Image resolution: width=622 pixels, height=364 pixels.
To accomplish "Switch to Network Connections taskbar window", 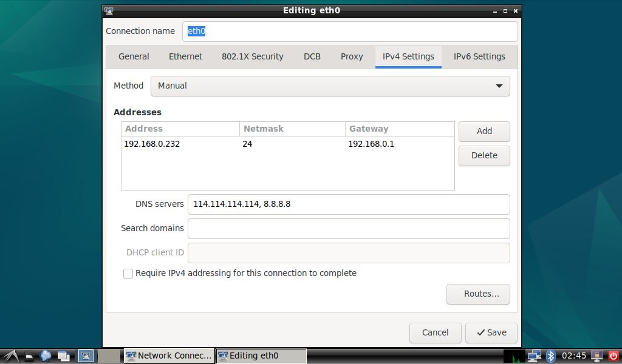I will 169,356.
